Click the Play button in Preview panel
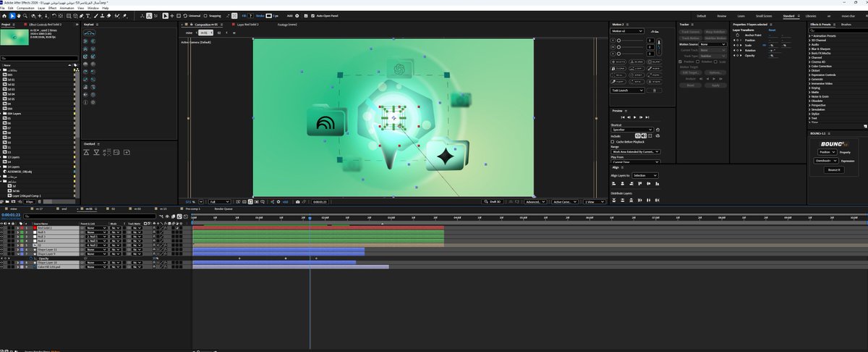 point(636,117)
